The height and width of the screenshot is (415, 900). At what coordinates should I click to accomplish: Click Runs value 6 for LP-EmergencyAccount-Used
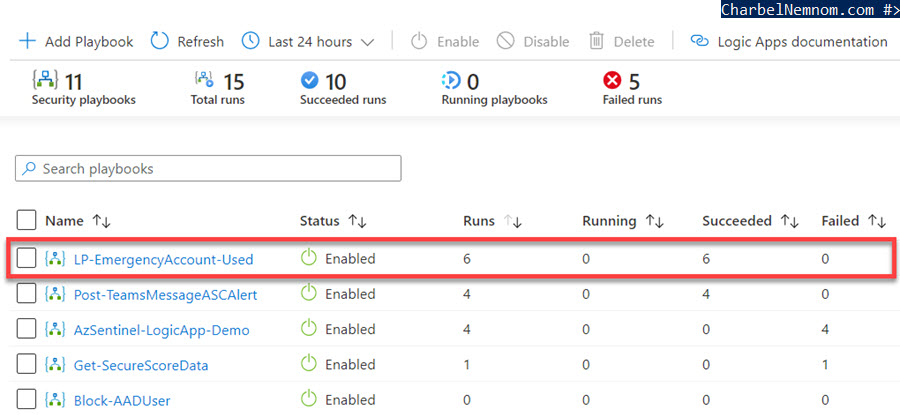click(x=467, y=259)
